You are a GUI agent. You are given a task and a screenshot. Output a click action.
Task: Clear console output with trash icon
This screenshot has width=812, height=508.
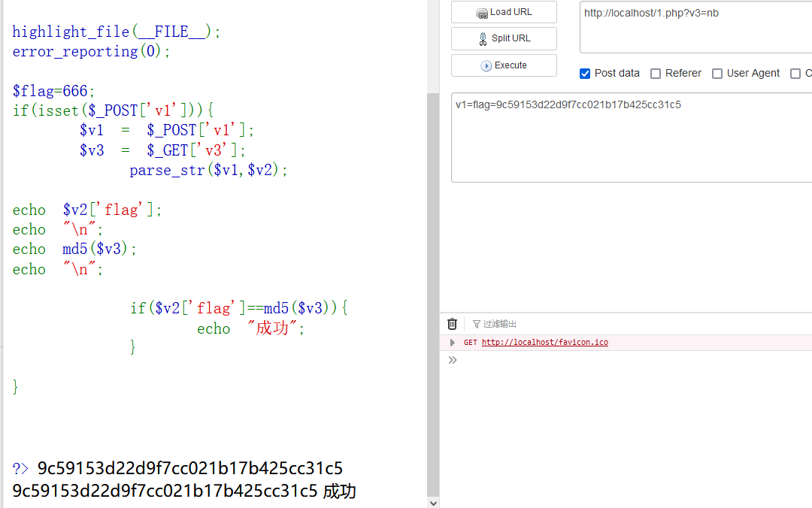pyautogui.click(x=452, y=324)
